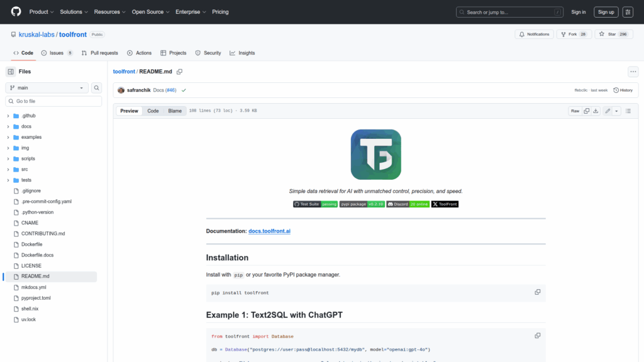Open the outline list icon

[628, 111]
